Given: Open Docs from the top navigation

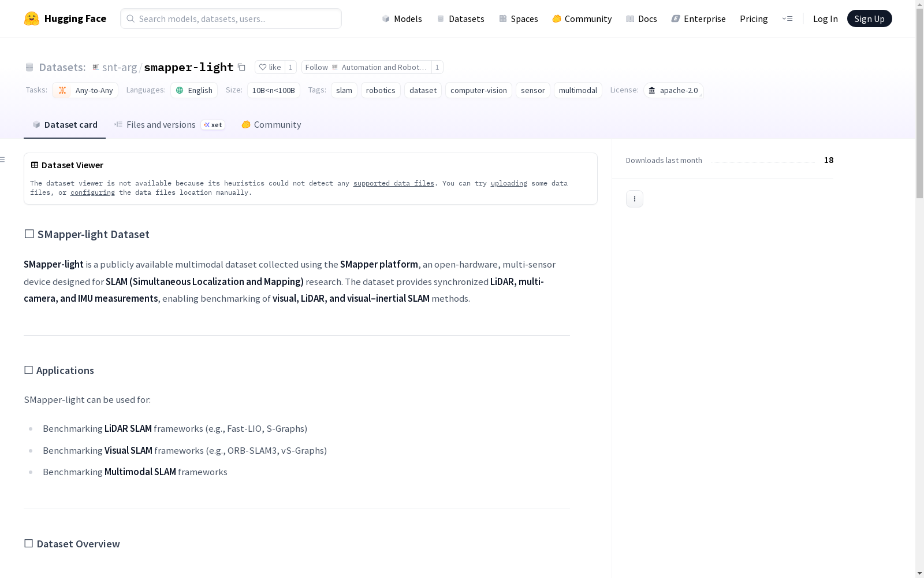Looking at the screenshot, I should (x=642, y=18).
